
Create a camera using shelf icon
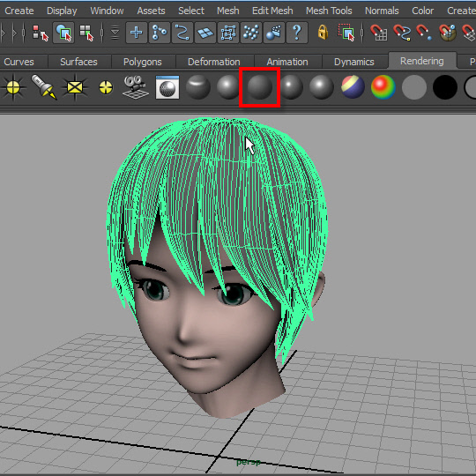pyautogui.click(x=136, y=87)
